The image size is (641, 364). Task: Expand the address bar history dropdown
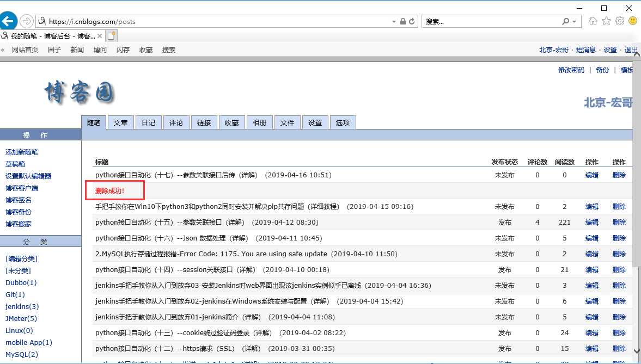[394, 22]
